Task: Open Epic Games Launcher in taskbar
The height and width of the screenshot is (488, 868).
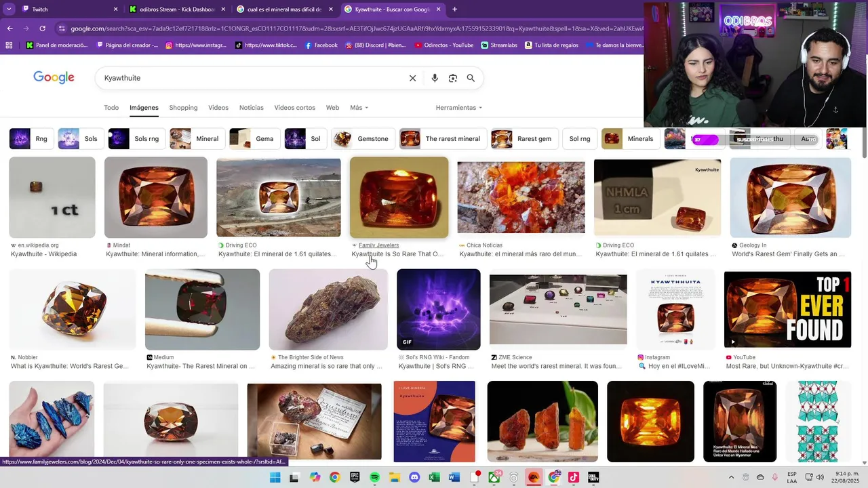Action: (x=355, y=478)
